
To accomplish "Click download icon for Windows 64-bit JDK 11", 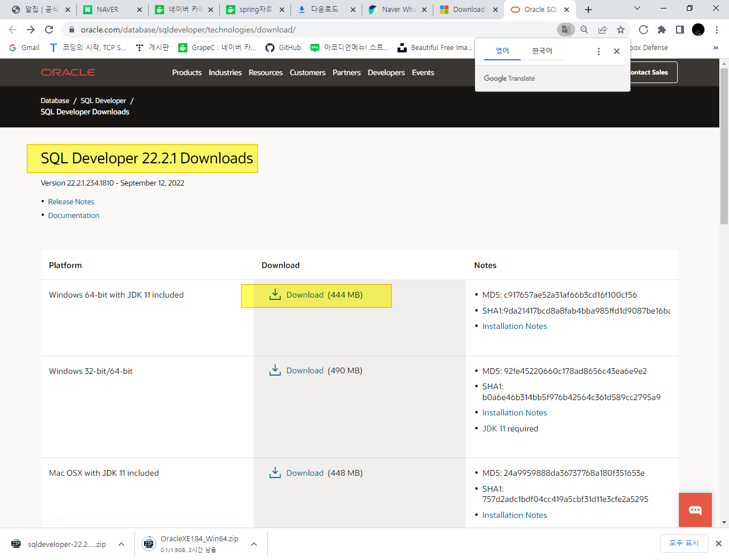I will [x=275, y=294].
